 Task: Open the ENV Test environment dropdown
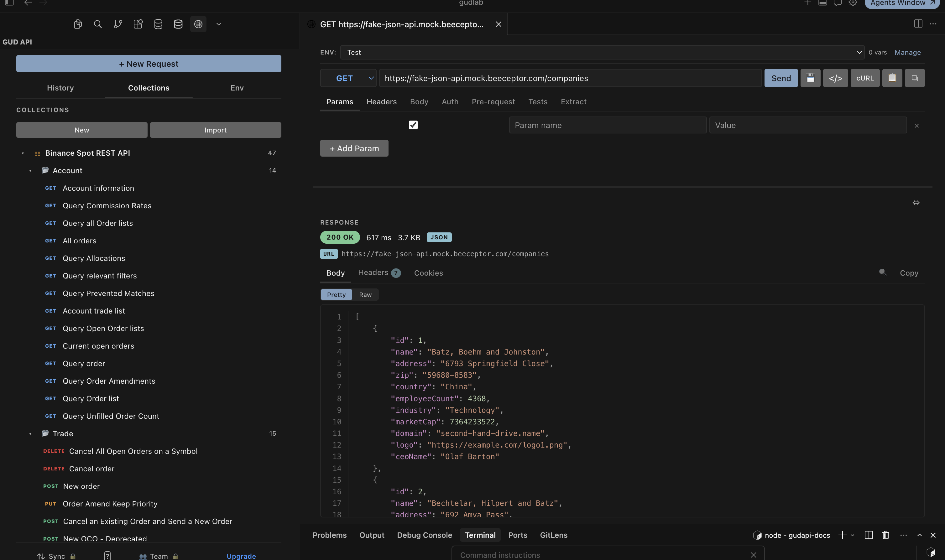pyautogui.click(x=602, y=52)
